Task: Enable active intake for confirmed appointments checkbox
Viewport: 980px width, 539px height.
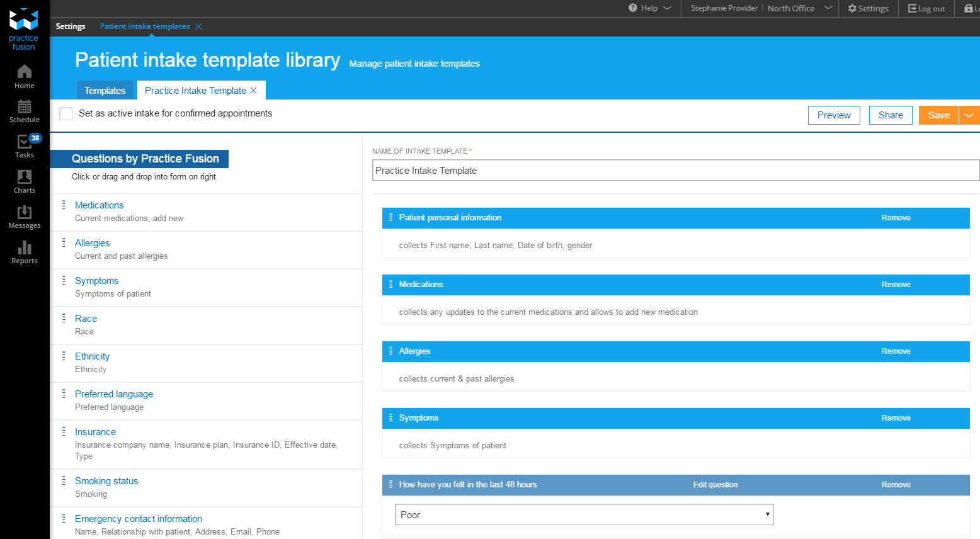Action: click(66, 114)
